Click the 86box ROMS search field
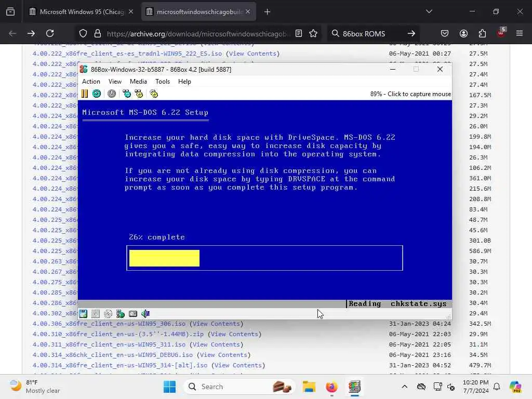The width and height of the screenshot is (532, 399). coord(373,34)
